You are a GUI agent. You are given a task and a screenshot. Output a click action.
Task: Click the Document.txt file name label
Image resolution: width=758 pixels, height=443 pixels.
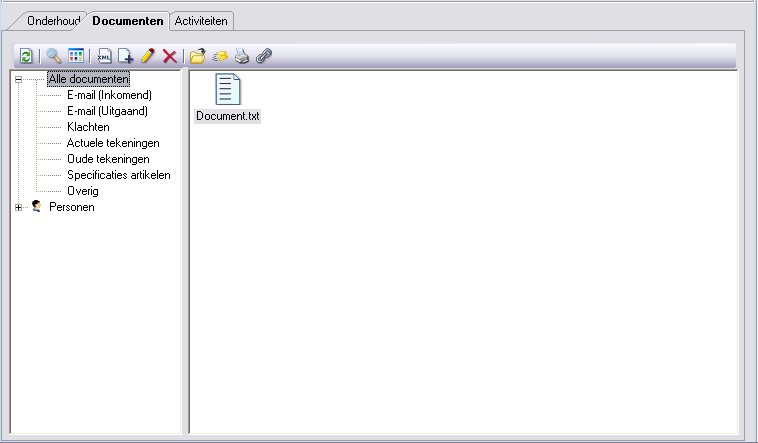point(228,116)
